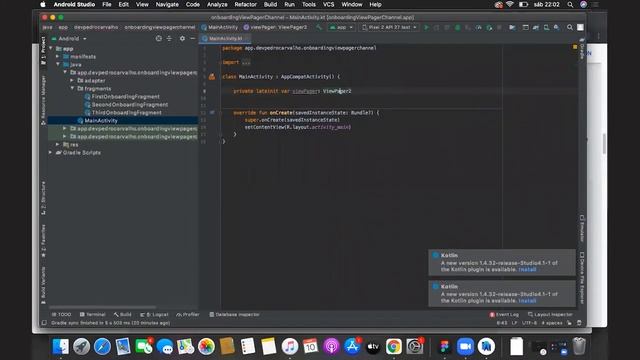This screenshot has width=640, height=360.
Task: Open the Navigate menu
Action: 167,4
